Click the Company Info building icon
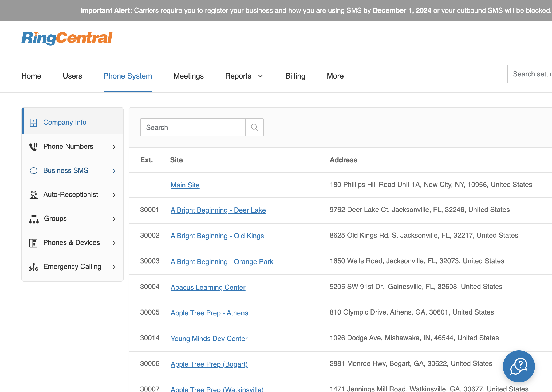 [34, 123]
